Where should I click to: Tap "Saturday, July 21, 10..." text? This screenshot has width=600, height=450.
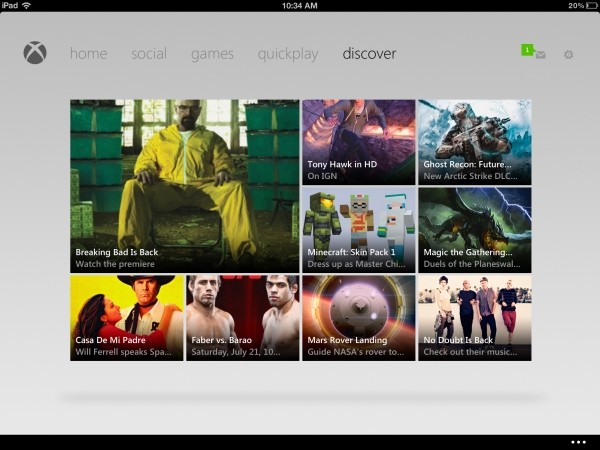tap(236, 352)
